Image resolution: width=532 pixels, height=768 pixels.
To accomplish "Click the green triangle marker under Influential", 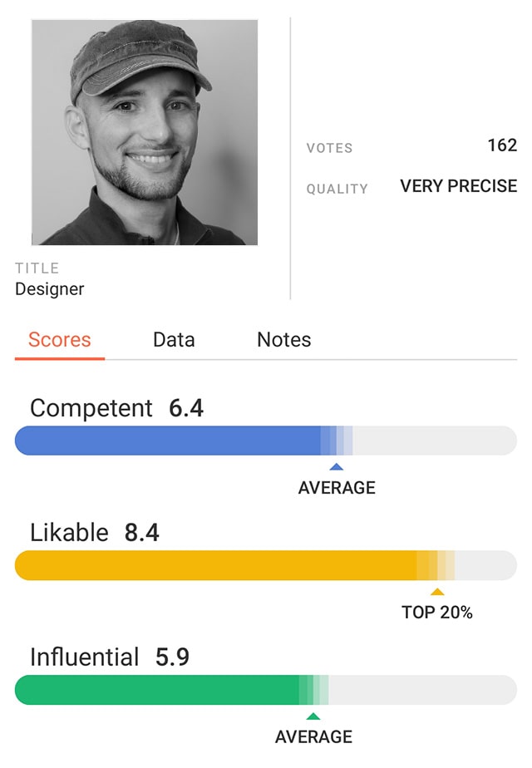I will coord(313,716).
